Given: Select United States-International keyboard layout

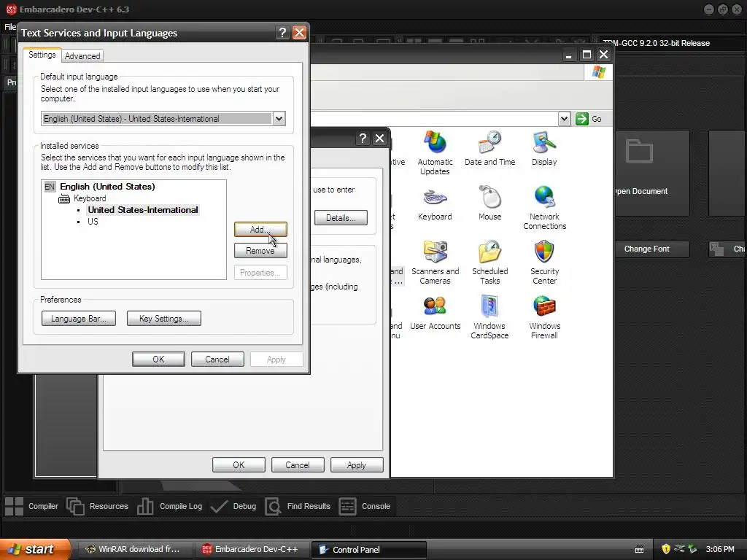Looking at the screenshot, I should point(142,210).
